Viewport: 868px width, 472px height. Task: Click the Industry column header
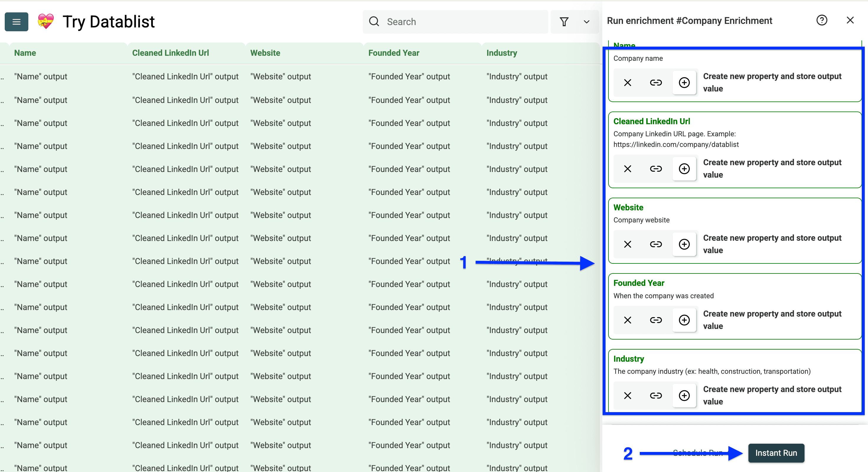(502, 53)
